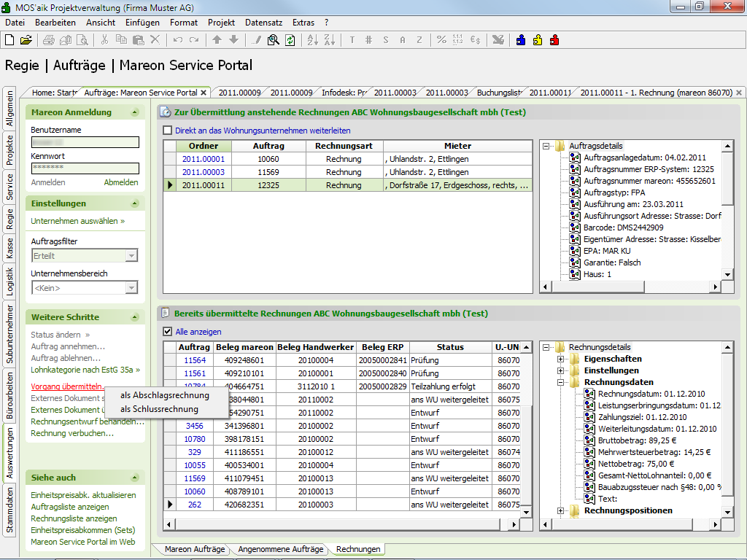
Task: Open the Auftragsfilter dropdown showing Erteilt
Action: point(131,256)
